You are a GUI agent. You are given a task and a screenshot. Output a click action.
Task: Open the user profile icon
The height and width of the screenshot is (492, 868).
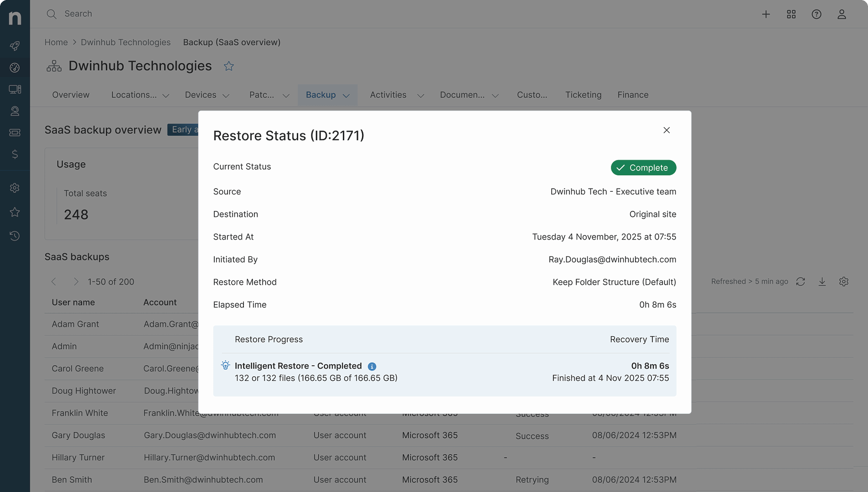[842, 14]
